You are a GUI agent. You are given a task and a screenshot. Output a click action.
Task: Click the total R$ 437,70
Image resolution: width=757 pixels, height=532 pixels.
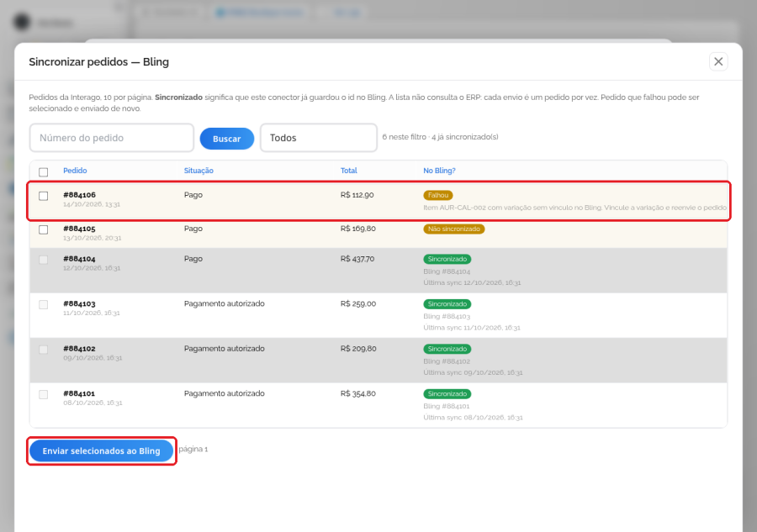(357, 259)
